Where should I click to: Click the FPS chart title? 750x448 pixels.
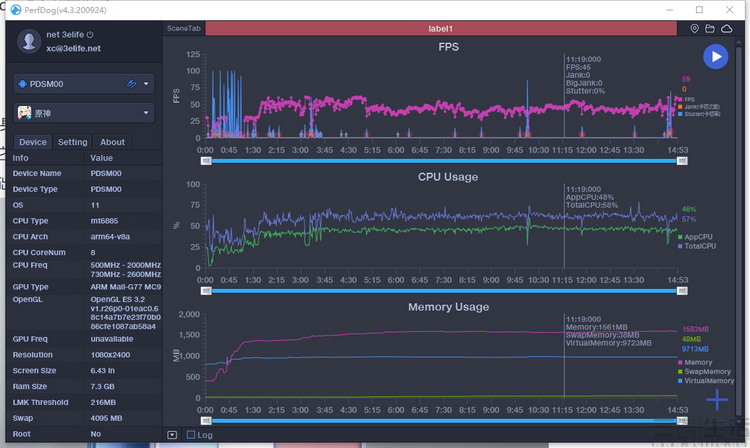coord(448,47)
